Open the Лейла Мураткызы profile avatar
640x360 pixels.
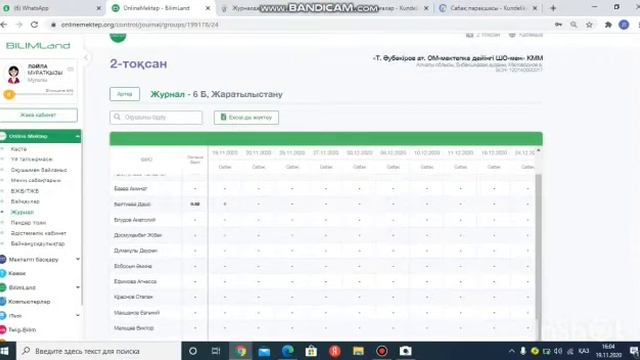click(13, 74)
